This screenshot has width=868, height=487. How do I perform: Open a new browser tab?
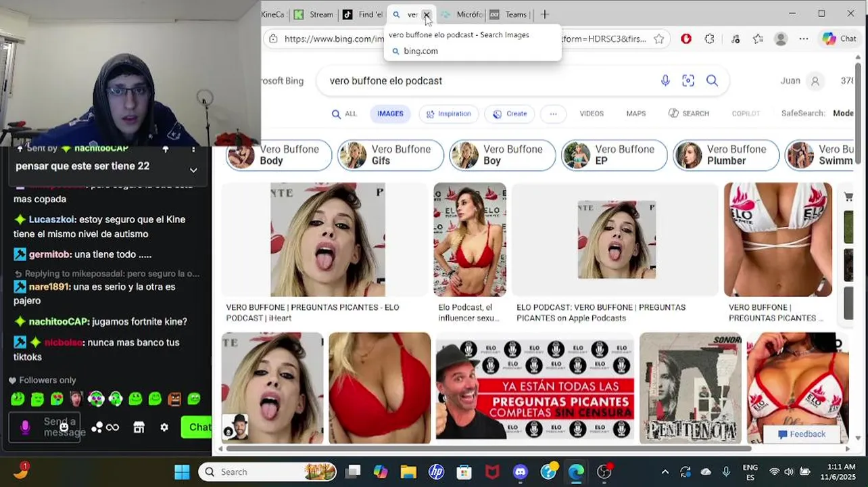point(545,14)
